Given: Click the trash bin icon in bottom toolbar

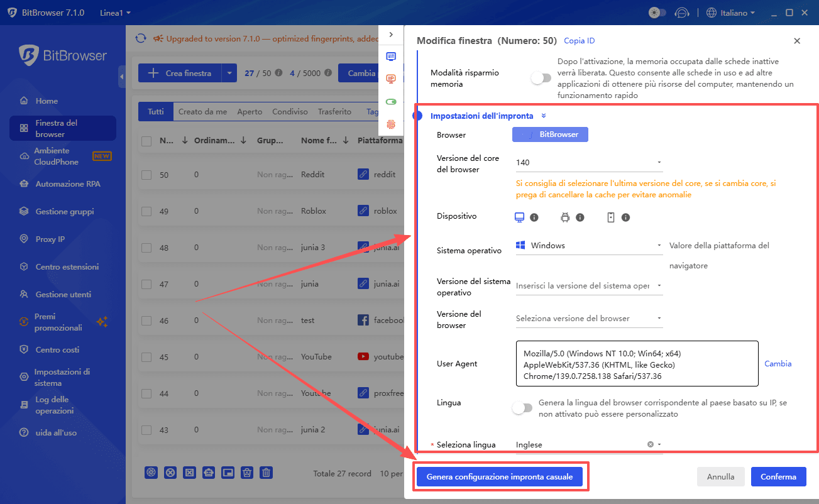Looking at the screenshot, I should pyautogui.click(x=267, y=473).
